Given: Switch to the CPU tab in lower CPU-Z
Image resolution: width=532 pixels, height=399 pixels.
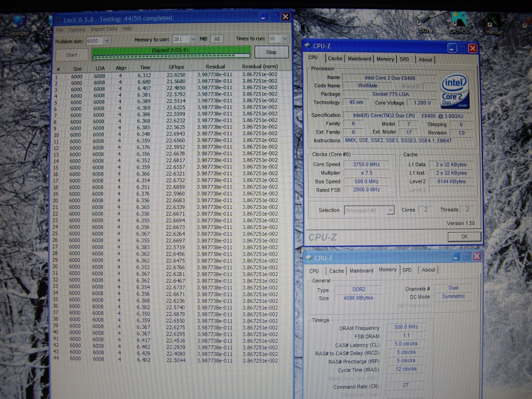Looking at the screenshot, I should click(x=314, y=271).
